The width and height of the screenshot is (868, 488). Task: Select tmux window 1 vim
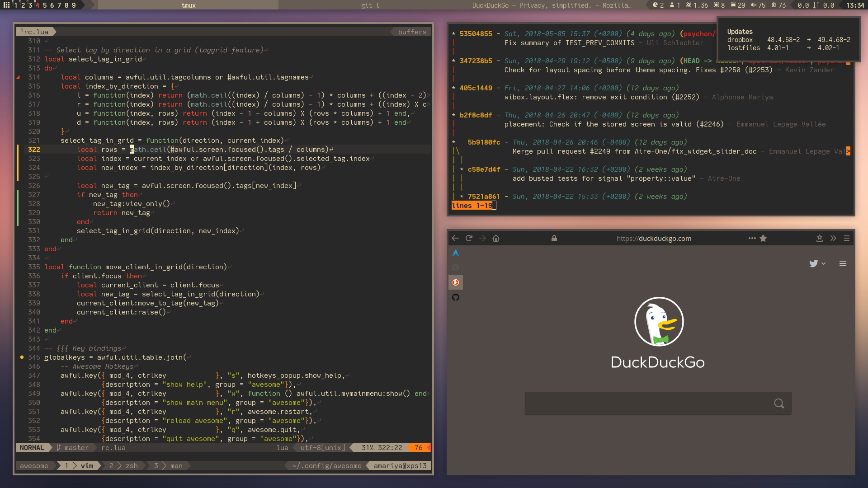click(x=79, y=466)
